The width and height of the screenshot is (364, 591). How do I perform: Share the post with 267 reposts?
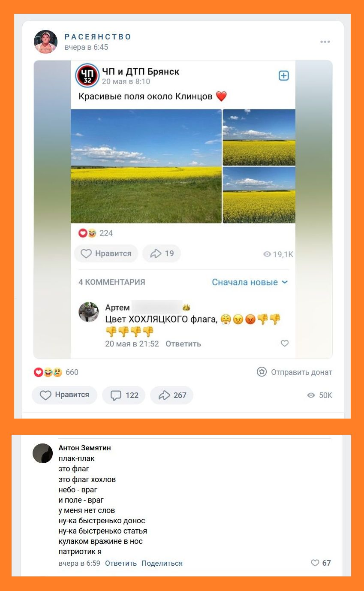[172, 395]
